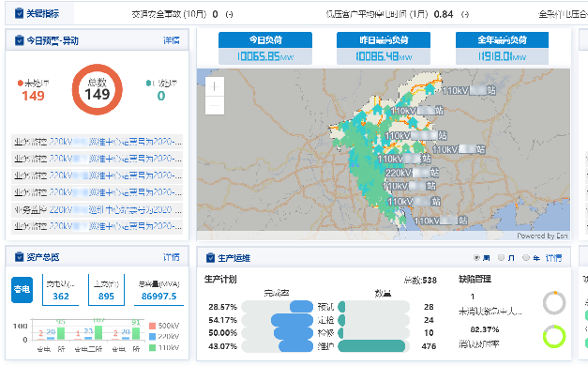Viewport: 588px width, 366px height.
Task: Click the quantity value 24
Action: (x=429, y=320)
